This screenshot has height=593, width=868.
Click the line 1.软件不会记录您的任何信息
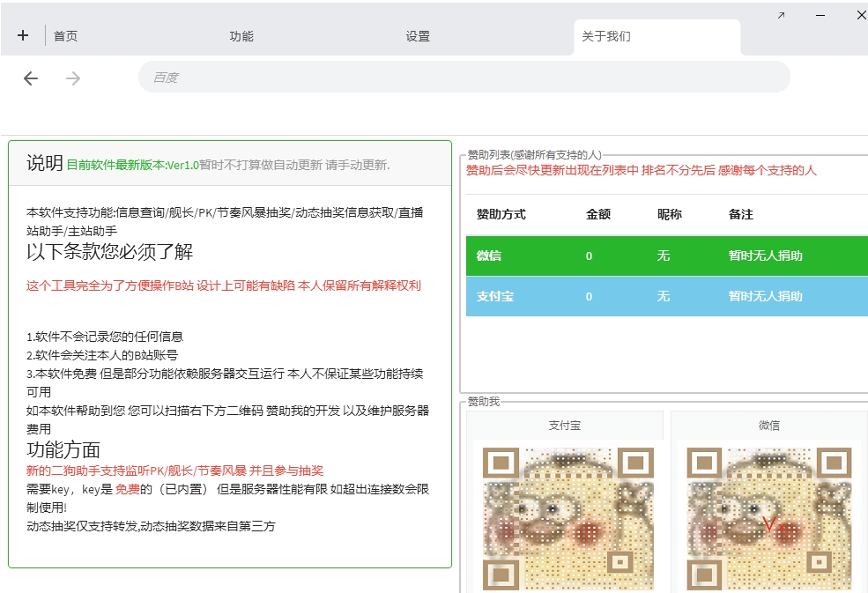tap(105, 337)
